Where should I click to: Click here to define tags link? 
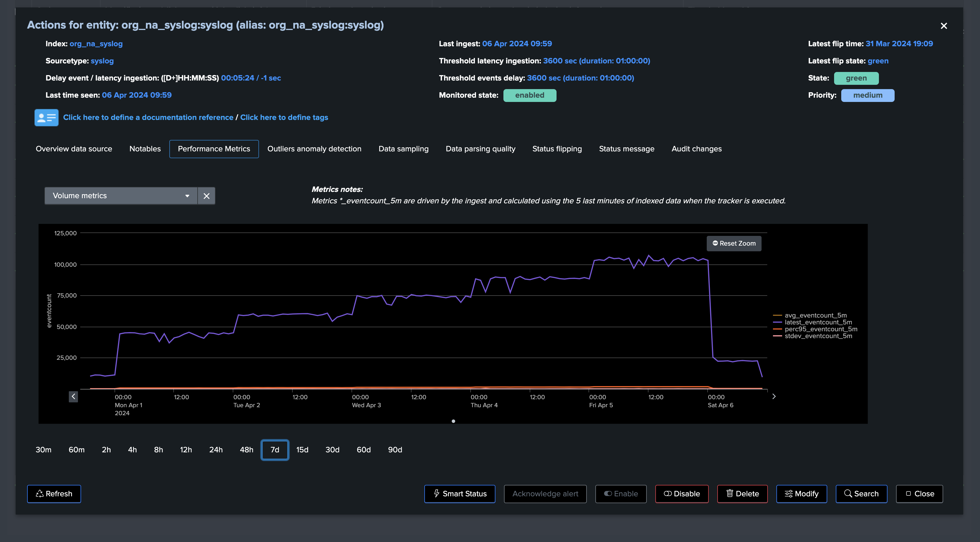(284, 118)
